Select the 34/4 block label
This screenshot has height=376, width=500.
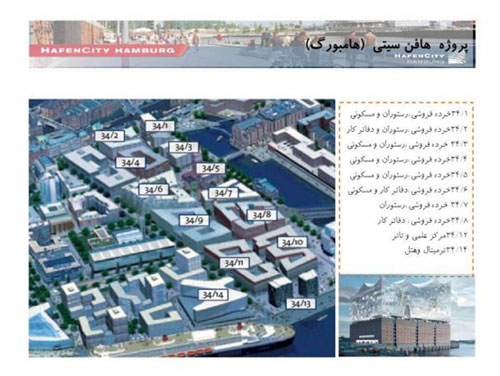(x=130, y=163)
